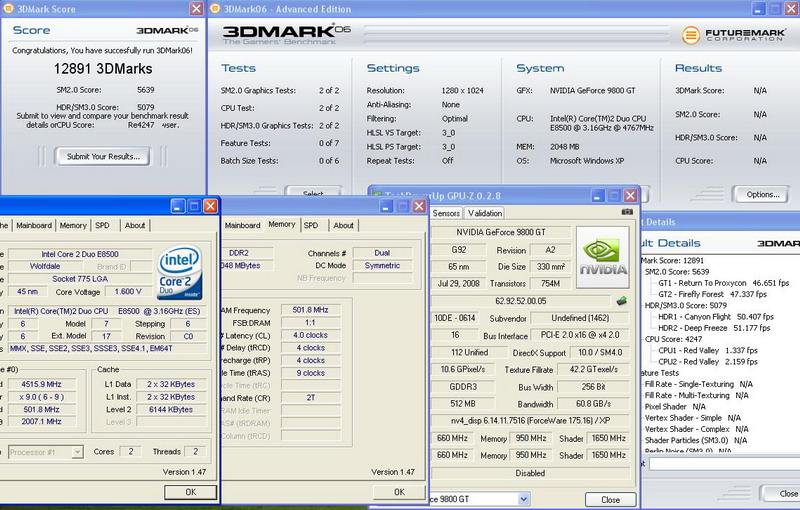This screenshot has width=800, height=510.
Task: Close the GPU-Z window with the title bar X
Action: [631, 195]
